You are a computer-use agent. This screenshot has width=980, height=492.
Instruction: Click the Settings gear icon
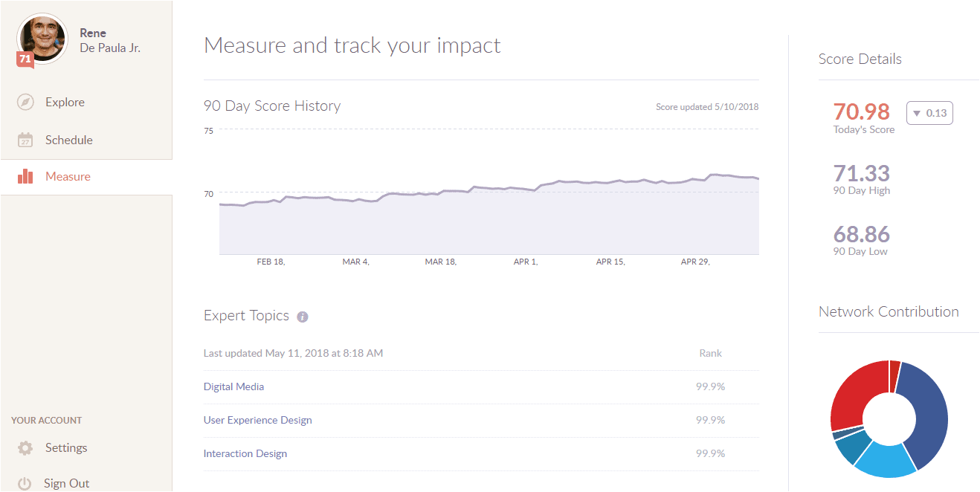click(25, 448)
